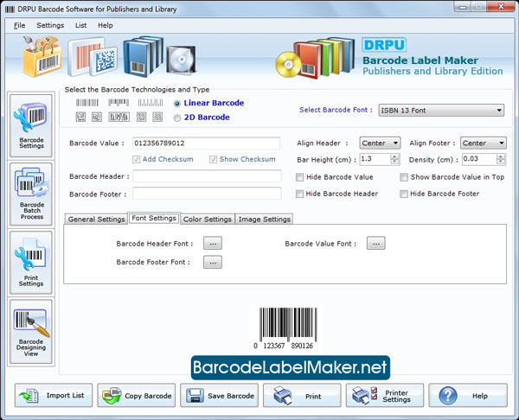Switch to Font Settings tab

(154, 219)
